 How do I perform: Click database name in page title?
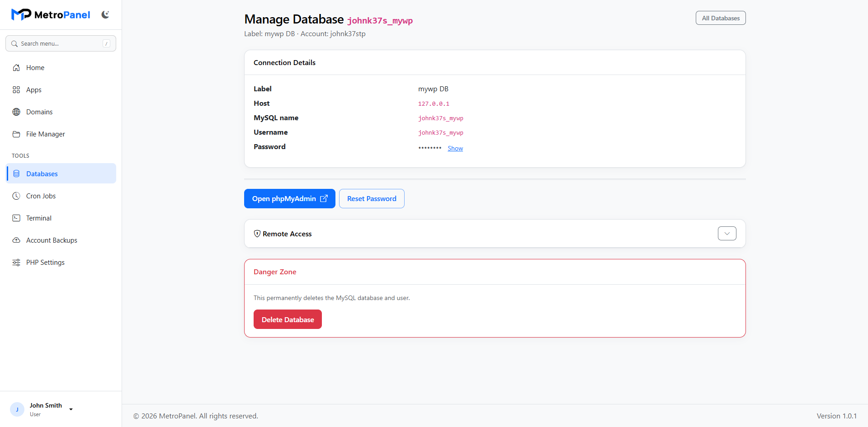point(380,21)
